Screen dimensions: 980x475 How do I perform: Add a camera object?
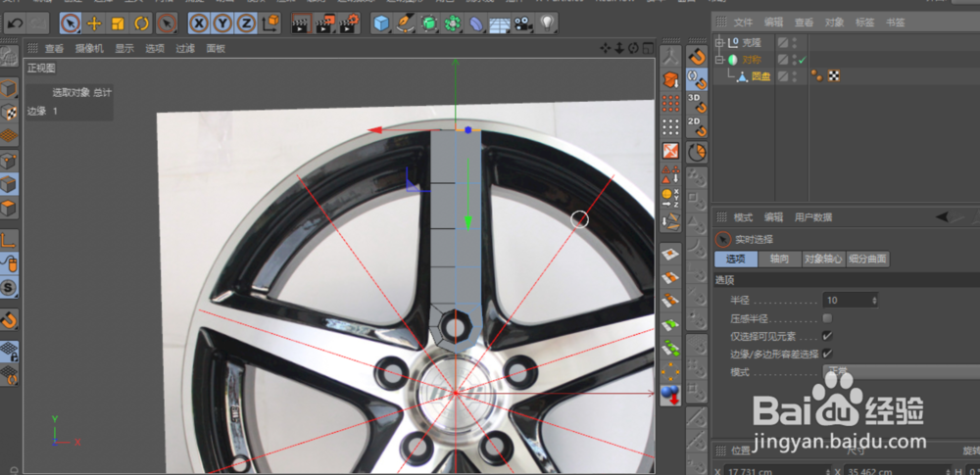pyautogui.click(x=523, y=24)
